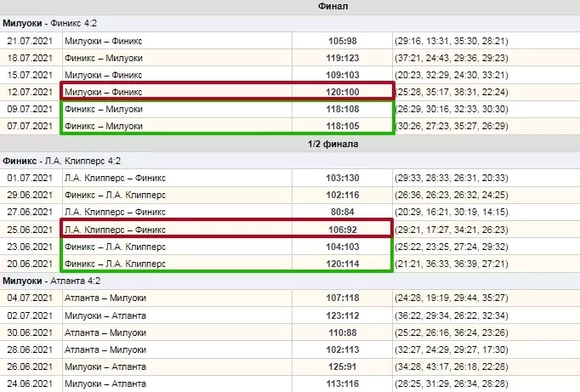Select the 'Финикс - Л.А. Клипперс 4:2' heading
The image size is (580, 392).
click(x=61, y=162)
